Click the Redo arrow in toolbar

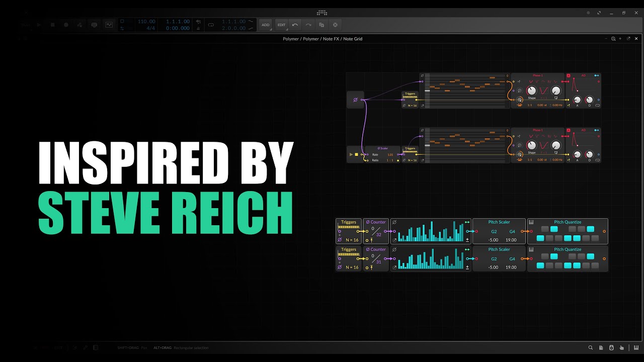(308, 25)
